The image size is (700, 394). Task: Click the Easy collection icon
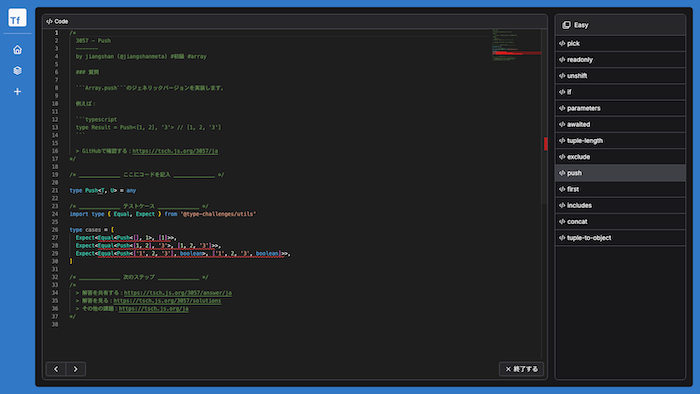pos(566,25)
